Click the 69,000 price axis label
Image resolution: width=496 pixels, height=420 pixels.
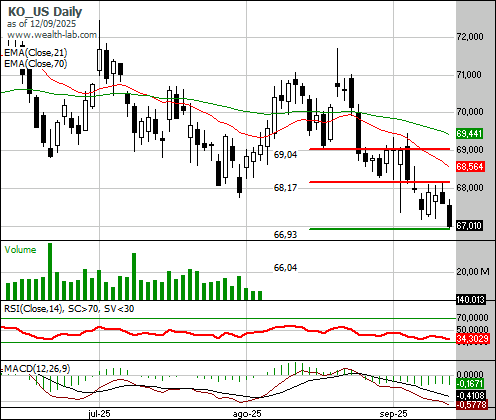point(470,149)
